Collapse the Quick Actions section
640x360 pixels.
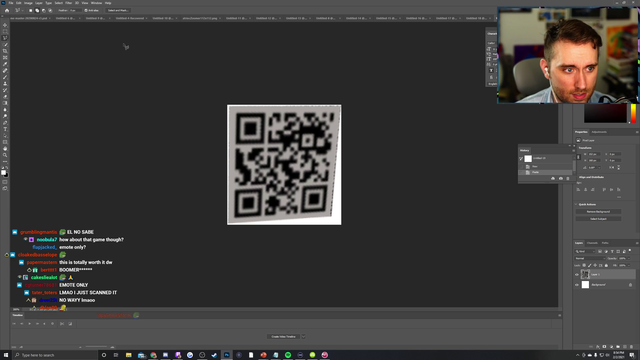(576, 204)
